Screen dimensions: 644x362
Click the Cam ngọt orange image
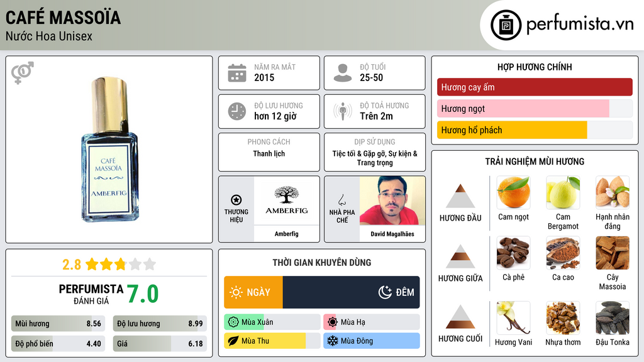pyautogui.click(x=513, y=192)
